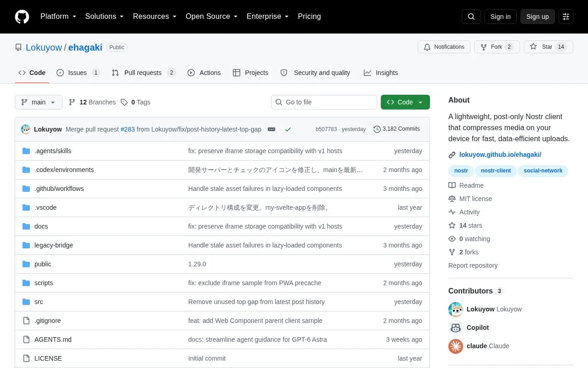588x368 pixels.
Task: Switch to the Security and quality tab
Action: (316, 73)
